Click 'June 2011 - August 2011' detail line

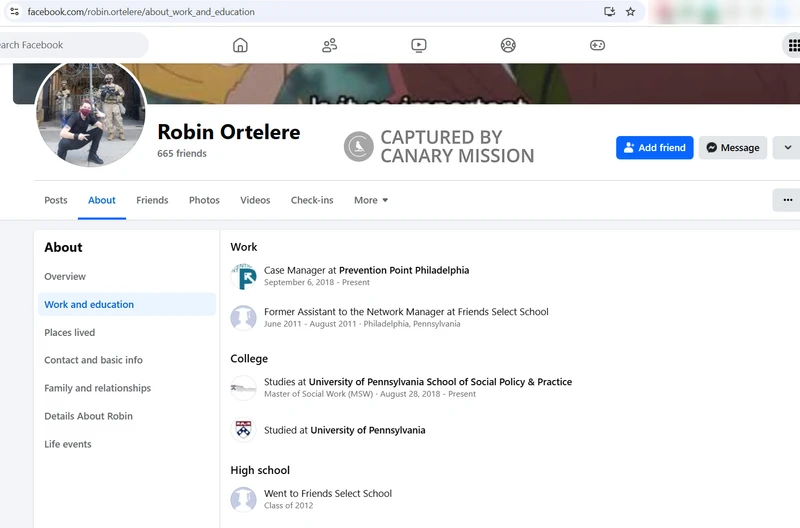click(x=362, y=324)
